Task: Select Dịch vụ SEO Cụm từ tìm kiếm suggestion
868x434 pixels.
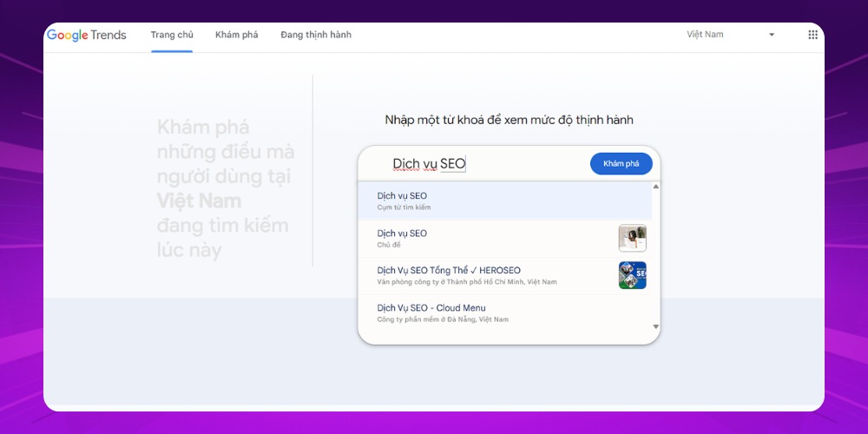Action: [x=505, y=201]
